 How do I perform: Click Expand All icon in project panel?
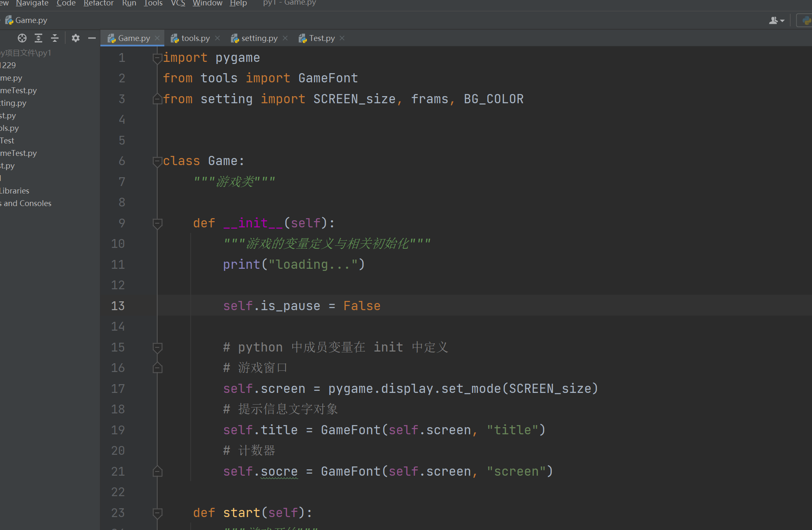pos(38,38)
